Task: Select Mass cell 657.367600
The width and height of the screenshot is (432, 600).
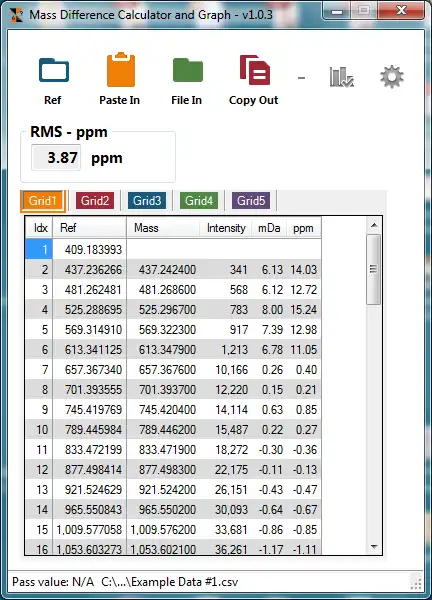Action: 163,370
